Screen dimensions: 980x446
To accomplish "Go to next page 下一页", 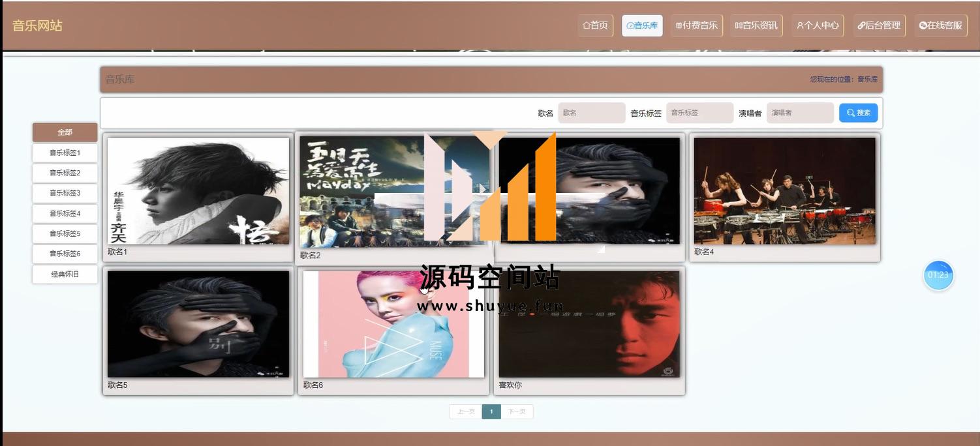I will (517, 412).
